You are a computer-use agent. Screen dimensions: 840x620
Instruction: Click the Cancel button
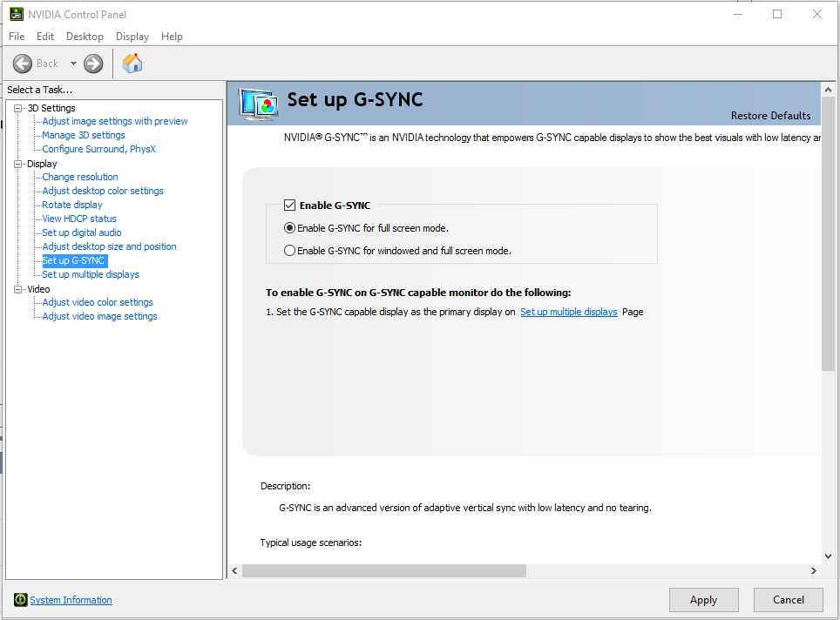click(788, 600)
